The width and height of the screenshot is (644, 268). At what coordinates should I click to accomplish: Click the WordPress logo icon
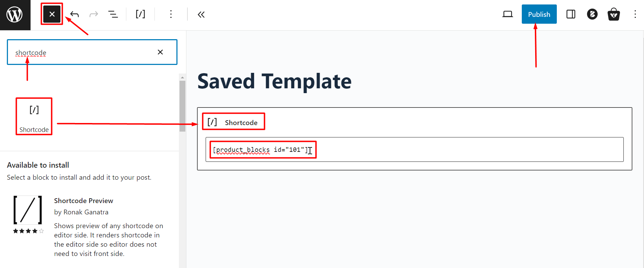15,14
